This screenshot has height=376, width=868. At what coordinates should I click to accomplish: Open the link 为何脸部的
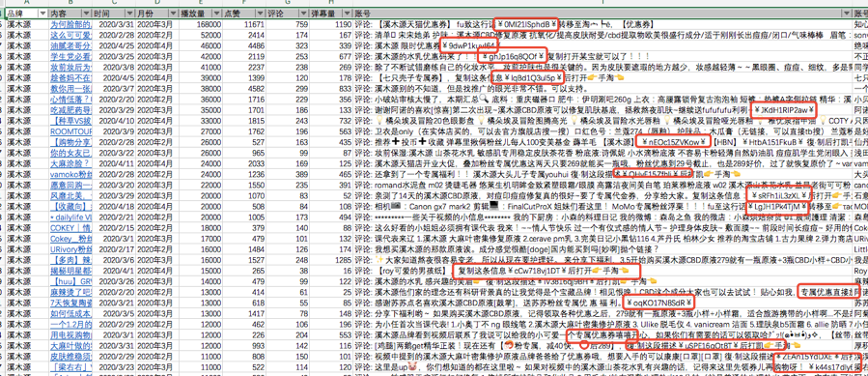(x=70, y=24)
